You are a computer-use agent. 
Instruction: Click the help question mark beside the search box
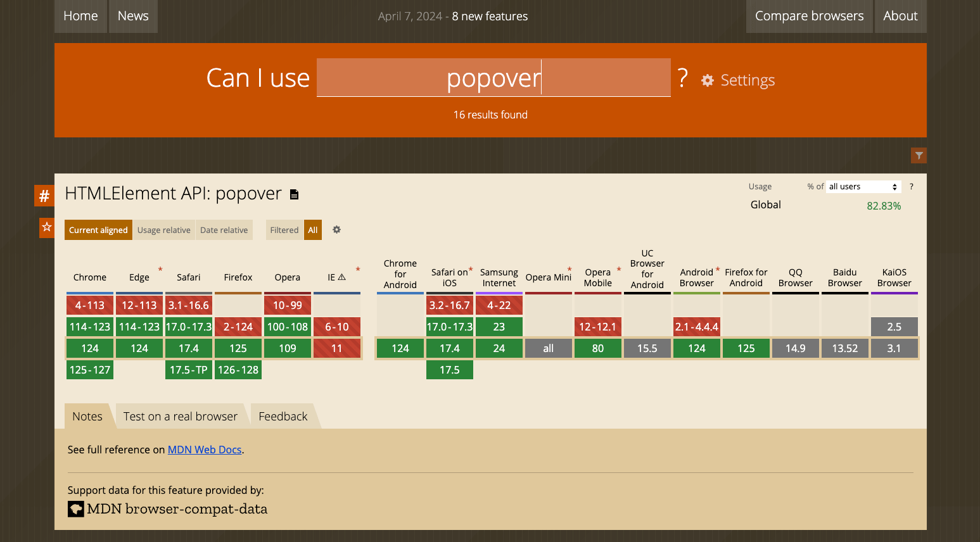coord(683,77)
